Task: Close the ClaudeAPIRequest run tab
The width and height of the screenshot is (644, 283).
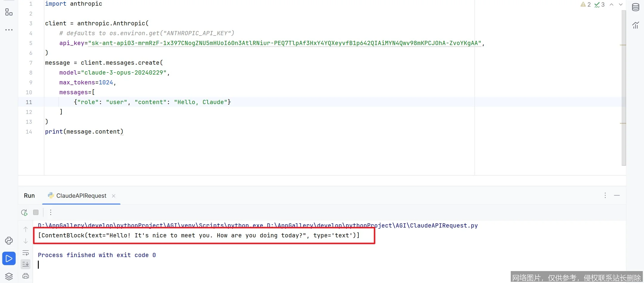Action: click(x=114, y=196)
